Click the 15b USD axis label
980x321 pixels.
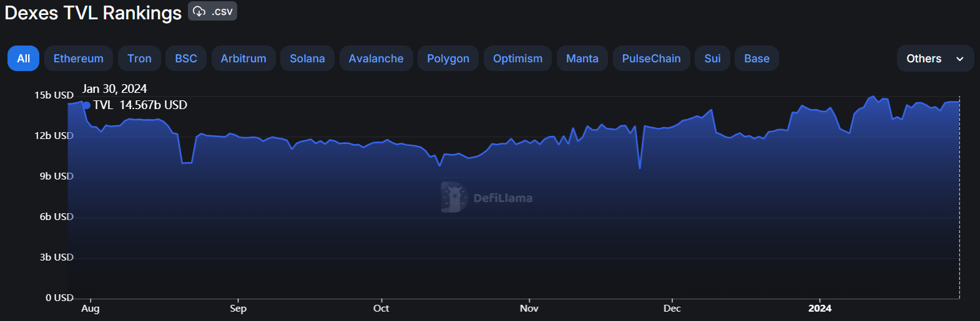pyautogui.click(x=54, y=95)
